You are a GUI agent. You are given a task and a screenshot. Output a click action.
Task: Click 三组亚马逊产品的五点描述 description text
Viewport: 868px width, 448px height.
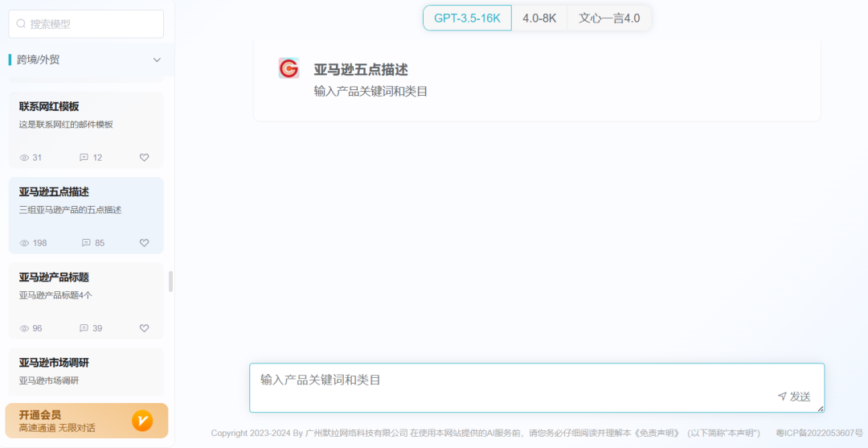(70, 210)
